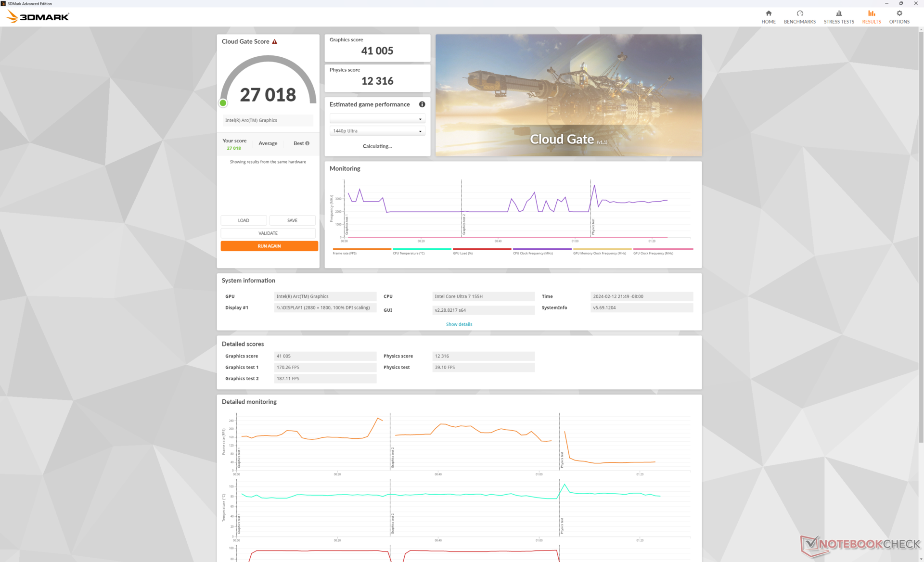This screenshot has height=562, width=924.
Task: Click the green score marker dot on gauge
Action: click(x=223, y=103)
